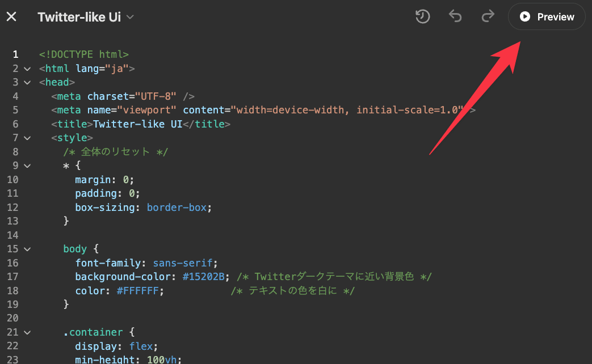Fold the .container rule on line 21

point(27,332)
